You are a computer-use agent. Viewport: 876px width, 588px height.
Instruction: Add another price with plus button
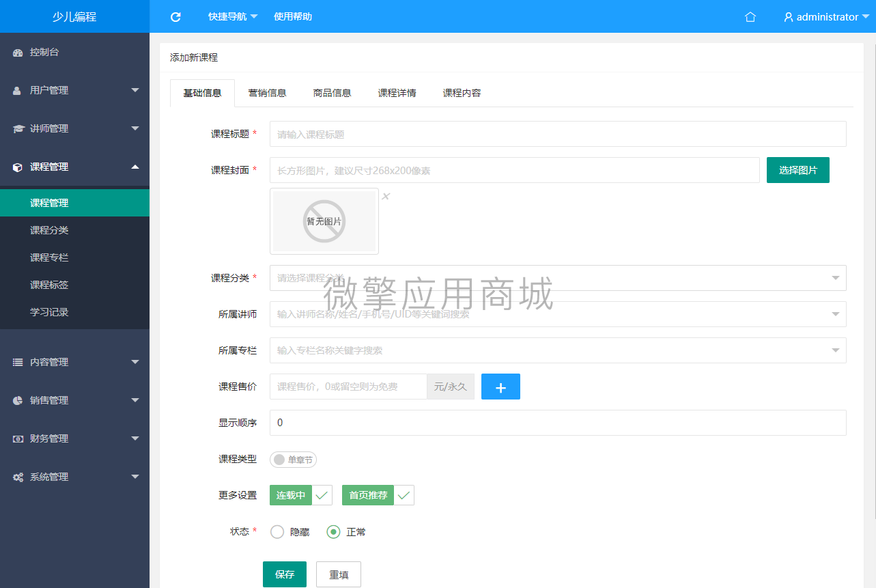tap(500, 387)
